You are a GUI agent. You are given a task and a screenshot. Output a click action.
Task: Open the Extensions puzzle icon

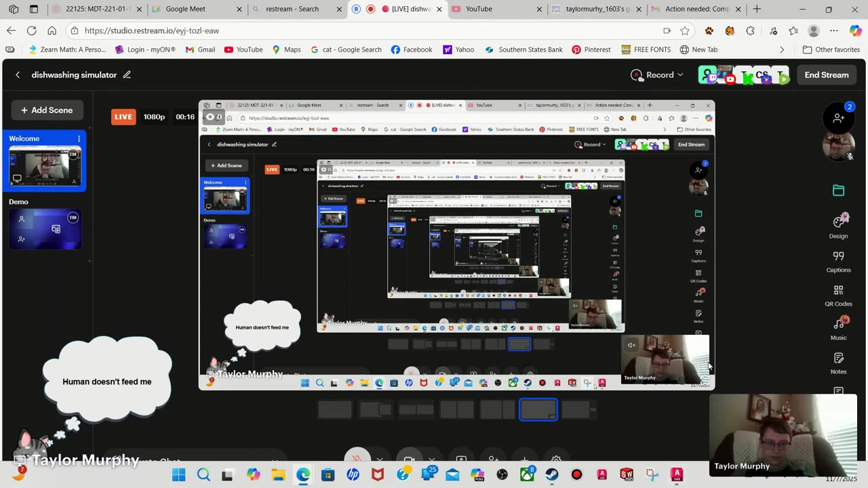coord(750,30)
